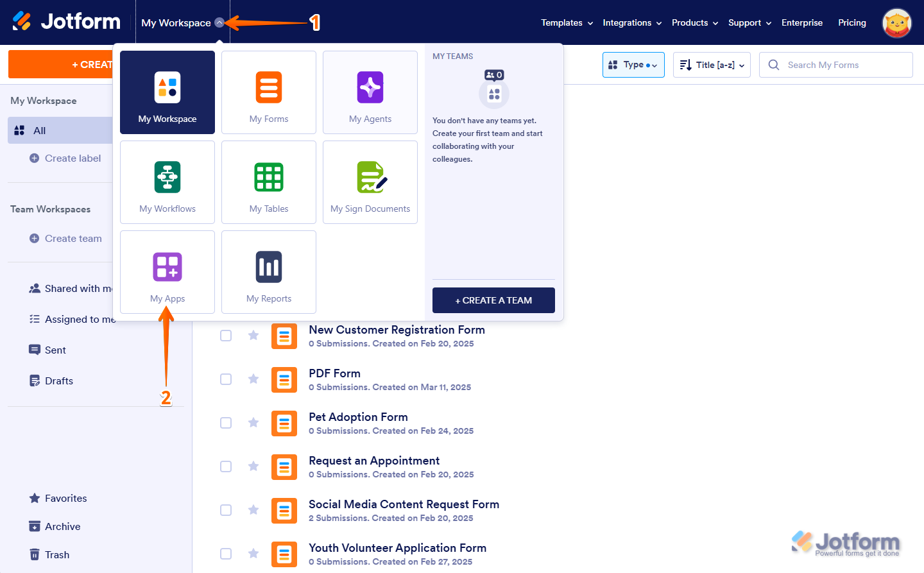Check the Youth Volunteer Application Form checkbox
Image resolution: width=924 pixels, height=573 pixels.
click(226, 554)
